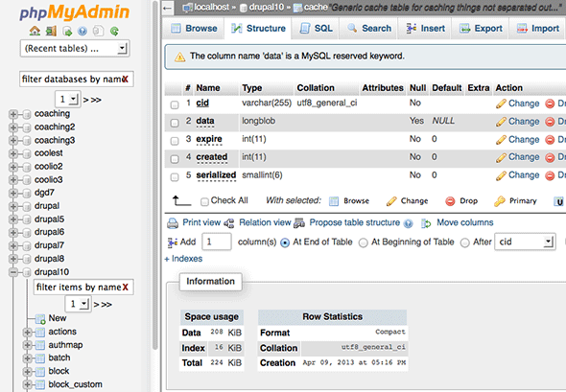The image size is (566, 392).
Task: Click the red Drop icon for created row
Action: (550, 157)
